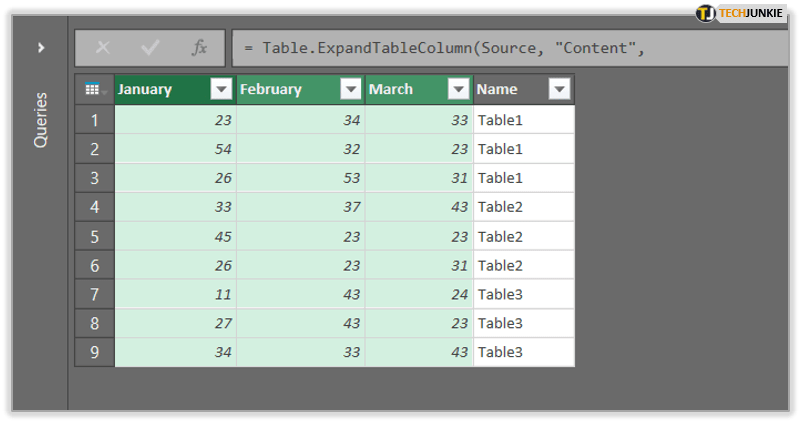Click the Table1 cell in row 1
The height and width of the screenshot is (423, 801).
(522, 120)
